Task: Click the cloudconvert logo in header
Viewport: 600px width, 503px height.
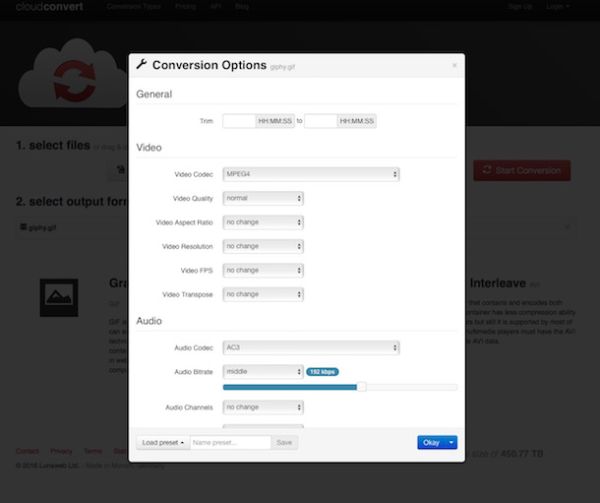Action: (x=49, y=7)
